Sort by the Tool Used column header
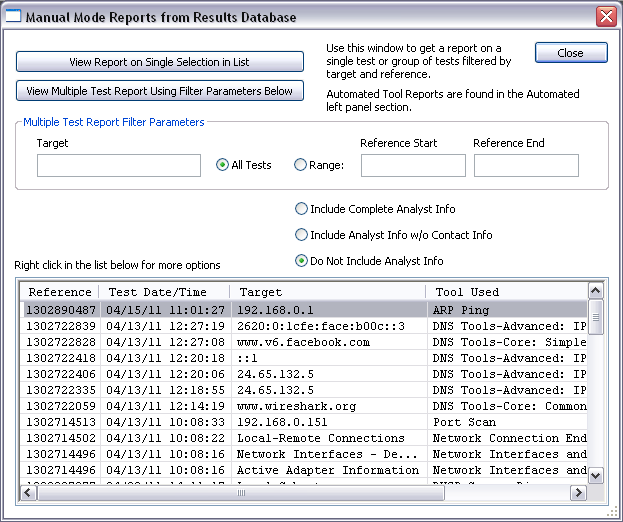The image size is (623, 522). [507, 292]
